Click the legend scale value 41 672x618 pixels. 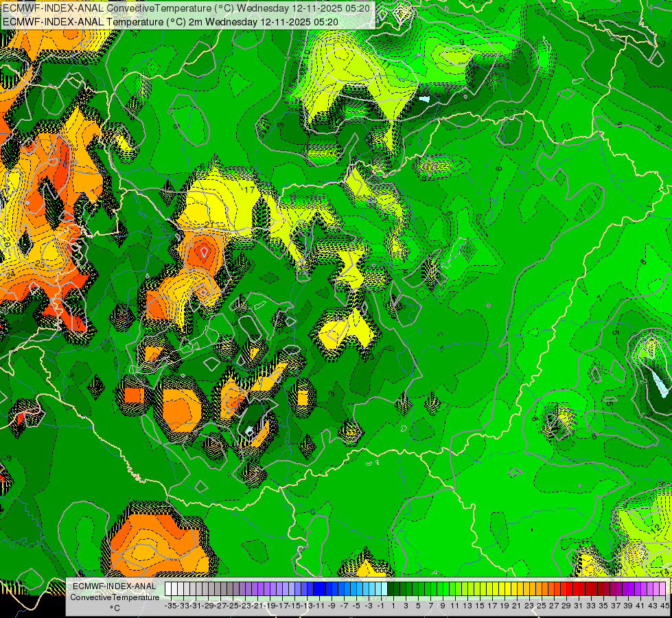[640, 606]
